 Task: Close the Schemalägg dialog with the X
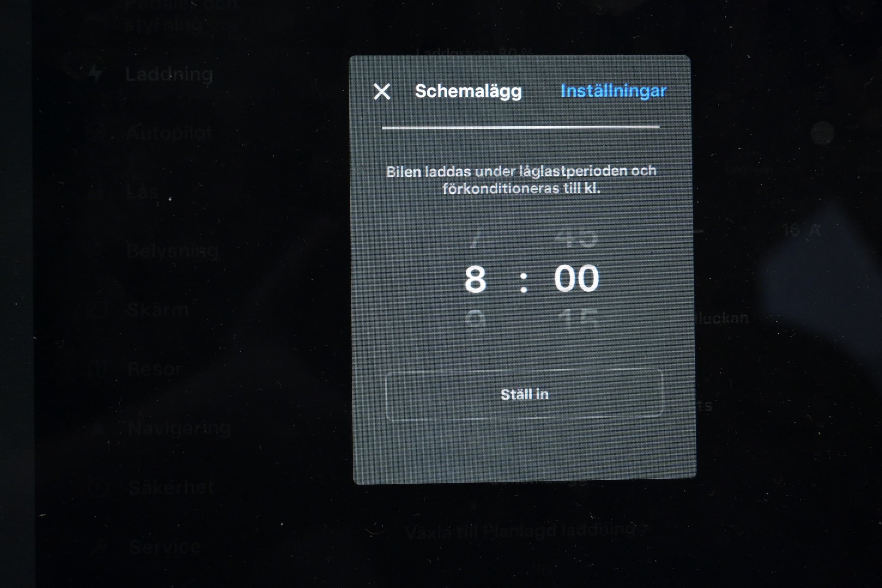[x=382, y=91]
